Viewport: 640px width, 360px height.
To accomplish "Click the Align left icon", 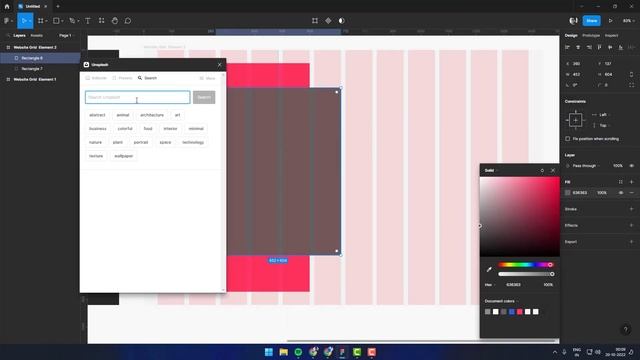I will [x=567, y=47].
